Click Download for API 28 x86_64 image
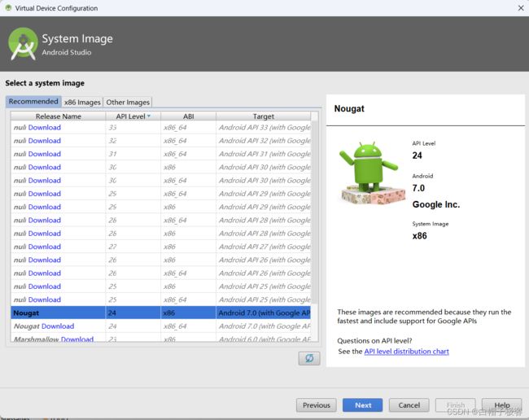529x420 pixels. tap(45, 221)
